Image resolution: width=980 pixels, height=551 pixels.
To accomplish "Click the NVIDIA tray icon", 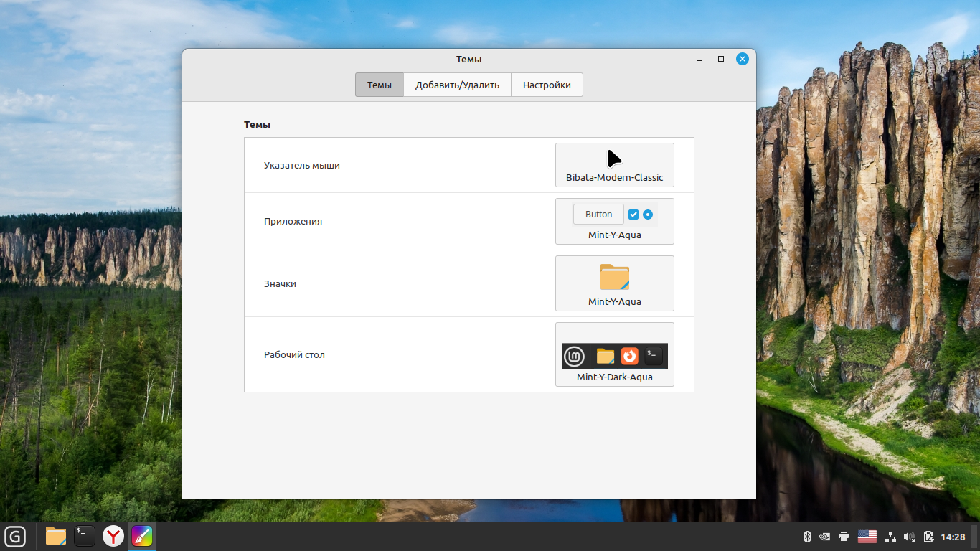I will point(825,537).
